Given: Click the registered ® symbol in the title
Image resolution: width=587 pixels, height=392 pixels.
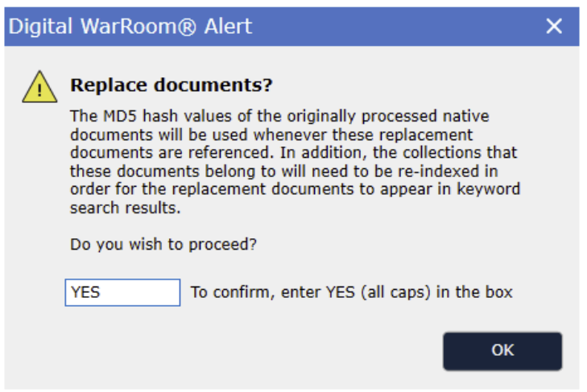Looking at the screenshot, I should [187, 27].
